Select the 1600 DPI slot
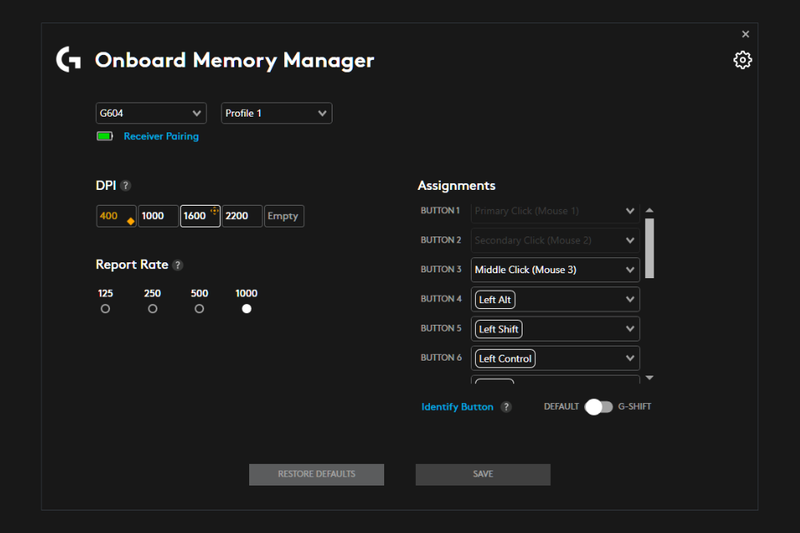This screenshot has height=533, width=800. (200, 216)
